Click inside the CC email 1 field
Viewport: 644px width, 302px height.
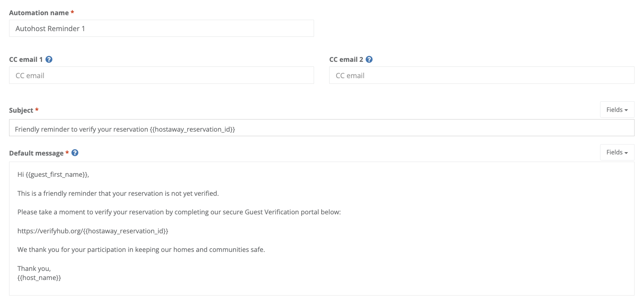[x=161, y=75]
